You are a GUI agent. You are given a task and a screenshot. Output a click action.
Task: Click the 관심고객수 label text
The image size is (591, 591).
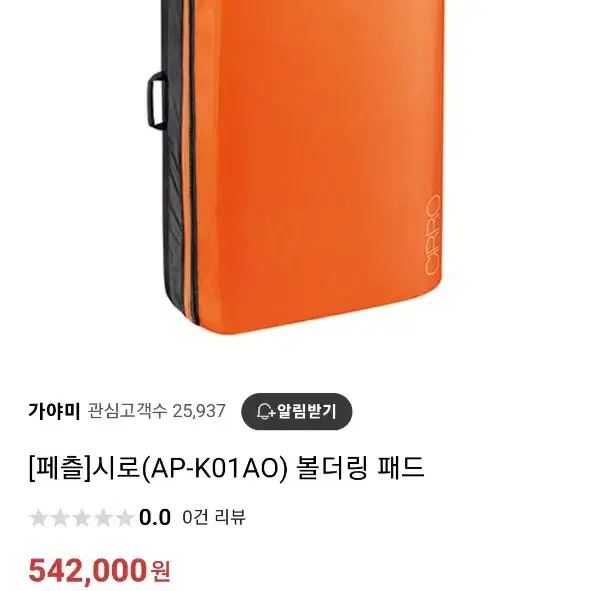coord(127,411)
